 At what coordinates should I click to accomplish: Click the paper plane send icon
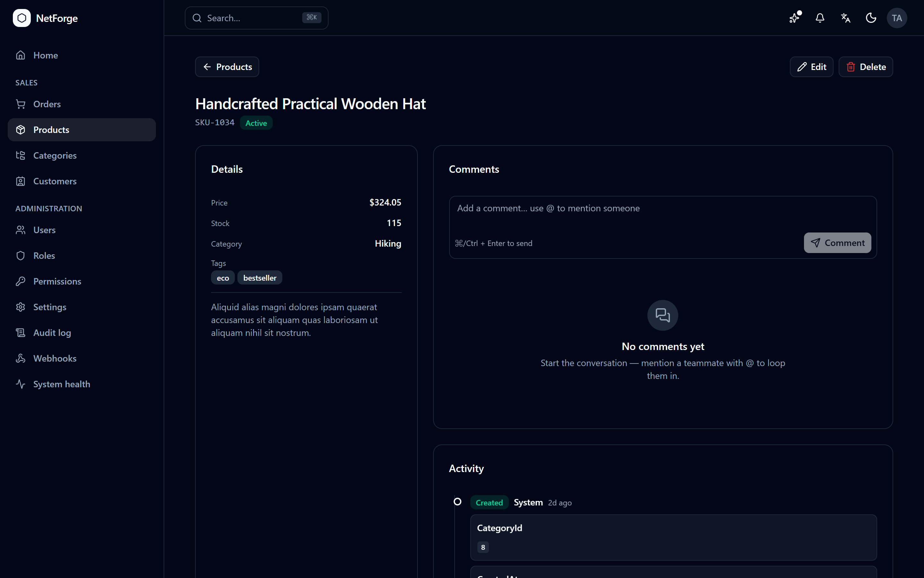coord(815,243)
